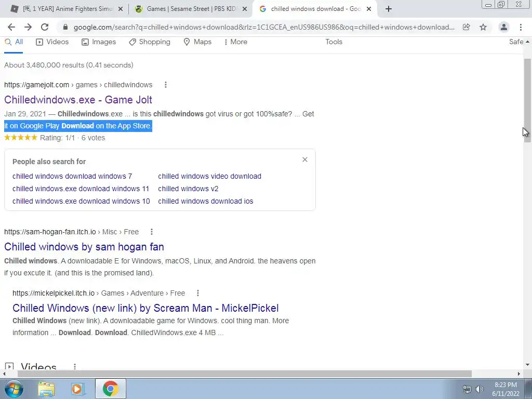This screenshot has width=532, height=399.
Task: Click the gamejolt.com breadcrumb URL
Action: tap(78, 85)
